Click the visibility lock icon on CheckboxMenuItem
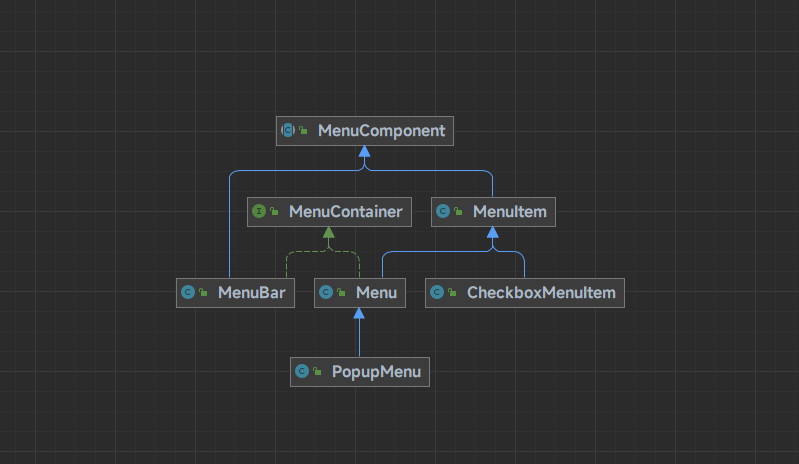Screen dimensions: 799x464 pos(451,293)
